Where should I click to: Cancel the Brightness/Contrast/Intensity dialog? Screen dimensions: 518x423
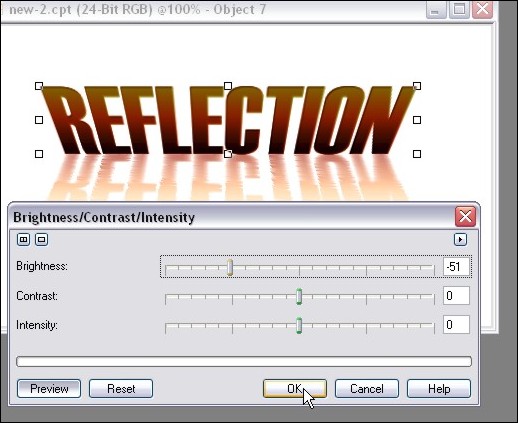pos(367,389)
